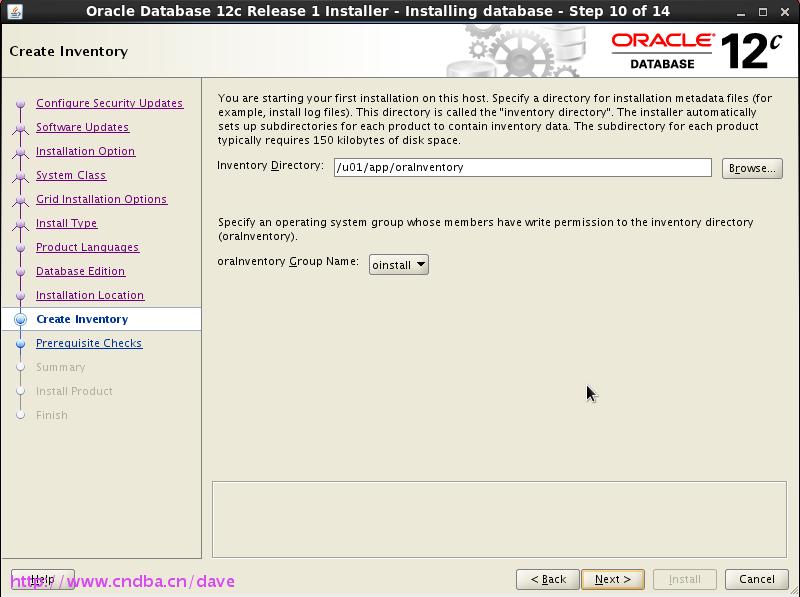
Task: Proceed with the Next button
Action: point(613,579)
